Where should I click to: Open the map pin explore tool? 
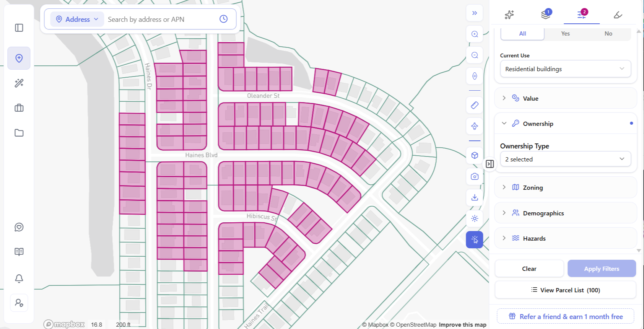[19, 58]
